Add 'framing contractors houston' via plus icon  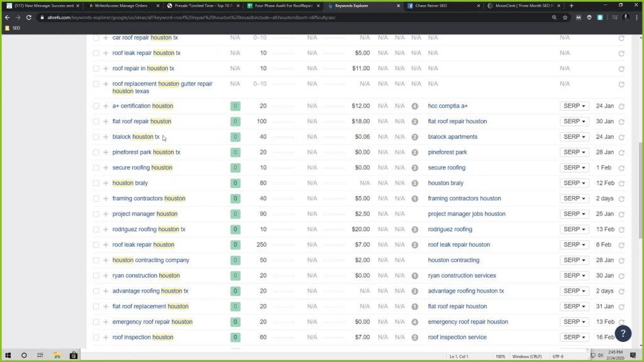pyautogui.click(x=106, y=199)
